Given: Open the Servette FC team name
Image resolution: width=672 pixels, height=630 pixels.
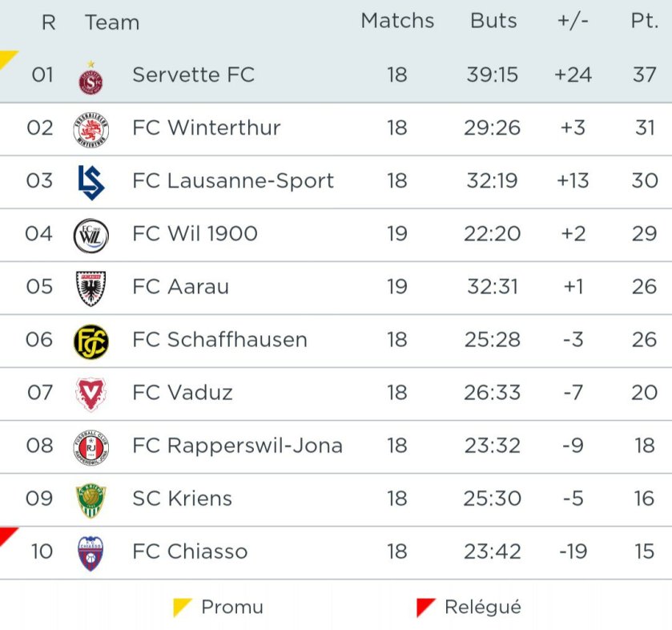Looking at the screenshot, I should [193, 75].
